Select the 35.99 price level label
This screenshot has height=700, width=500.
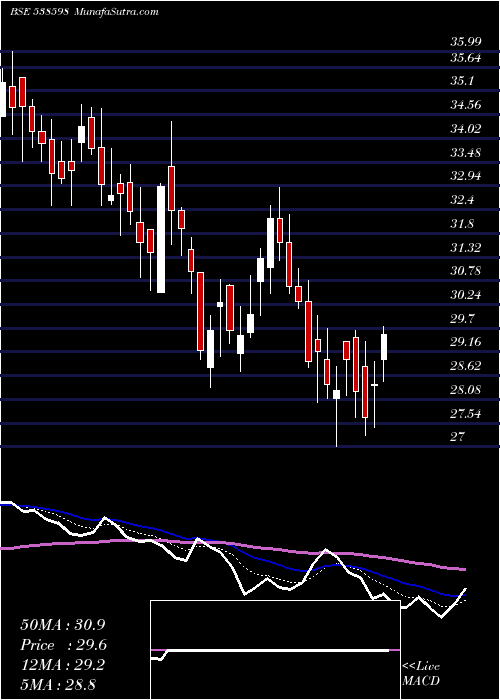[466, 42]
